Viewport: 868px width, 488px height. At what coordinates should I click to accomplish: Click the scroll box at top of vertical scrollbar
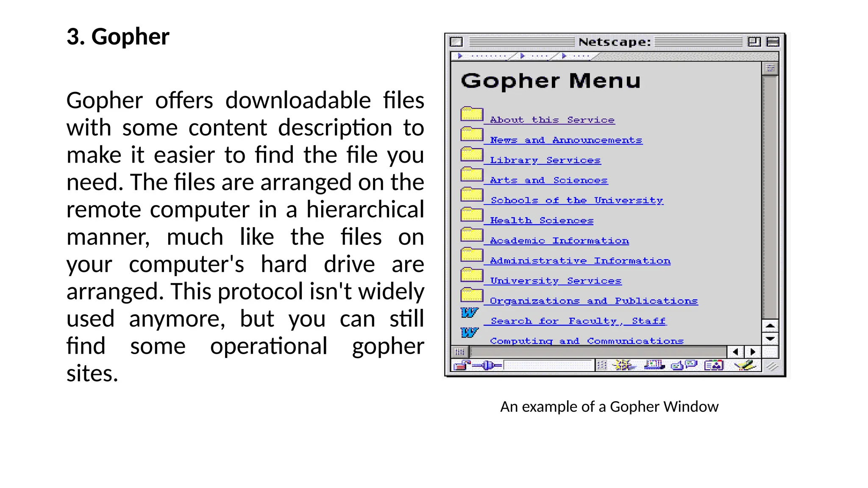[770, 68]
